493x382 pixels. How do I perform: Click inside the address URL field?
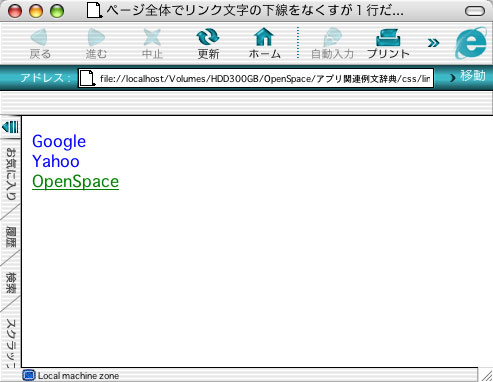pos(256,78)
